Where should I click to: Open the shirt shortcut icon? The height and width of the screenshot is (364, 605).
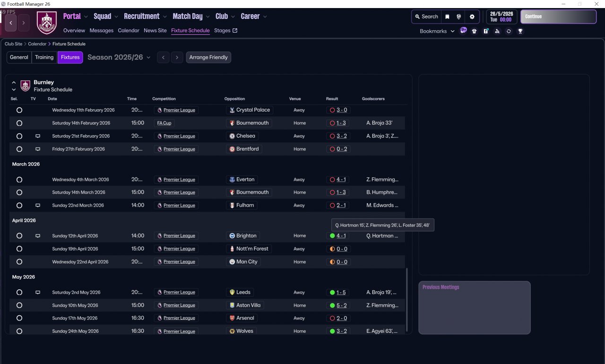pyautogui.click(x=475, y=31)
